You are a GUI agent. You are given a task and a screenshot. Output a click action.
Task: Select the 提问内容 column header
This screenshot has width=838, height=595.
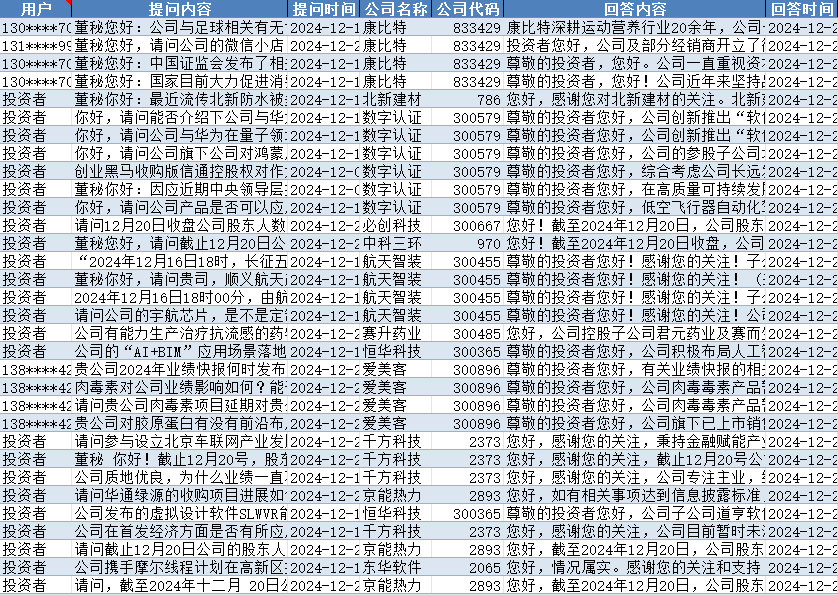(x=180, y=9)
